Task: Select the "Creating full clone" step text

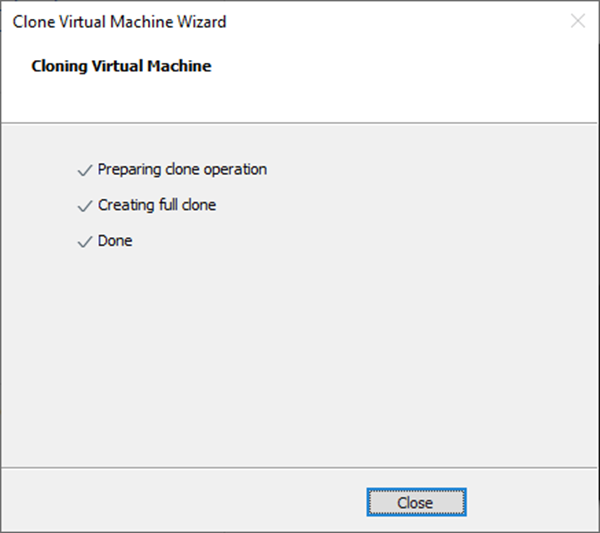Action: tap(157, 206)
